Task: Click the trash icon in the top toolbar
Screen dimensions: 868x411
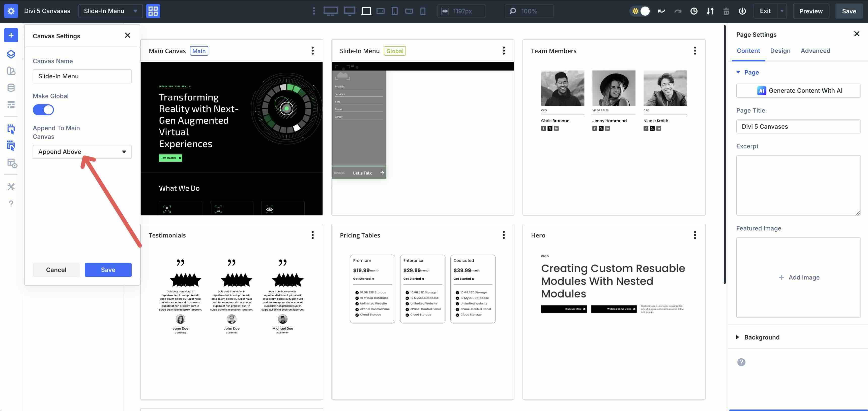Action: coord(726,11)
